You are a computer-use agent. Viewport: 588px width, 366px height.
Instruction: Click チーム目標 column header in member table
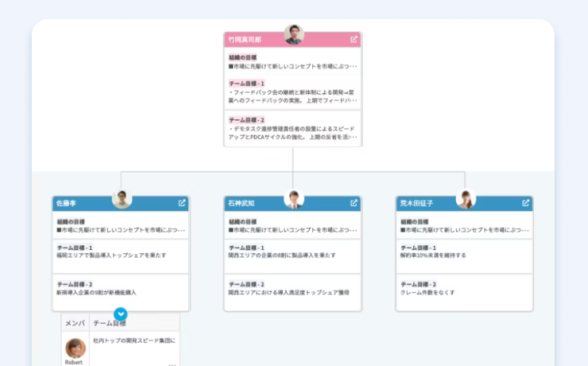coord(110,323)
